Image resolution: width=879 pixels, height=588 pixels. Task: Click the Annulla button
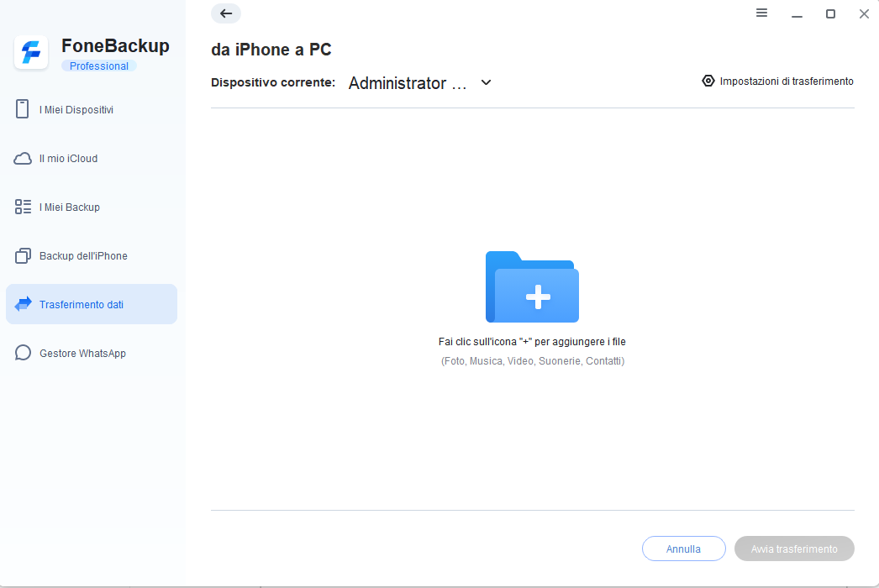[x=683, y=549]
